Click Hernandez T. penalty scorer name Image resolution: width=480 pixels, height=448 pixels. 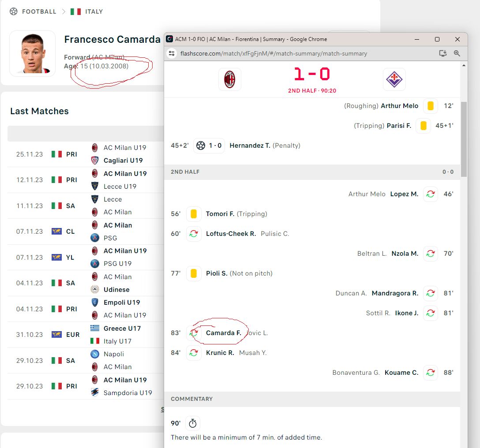tap(250, 146)
